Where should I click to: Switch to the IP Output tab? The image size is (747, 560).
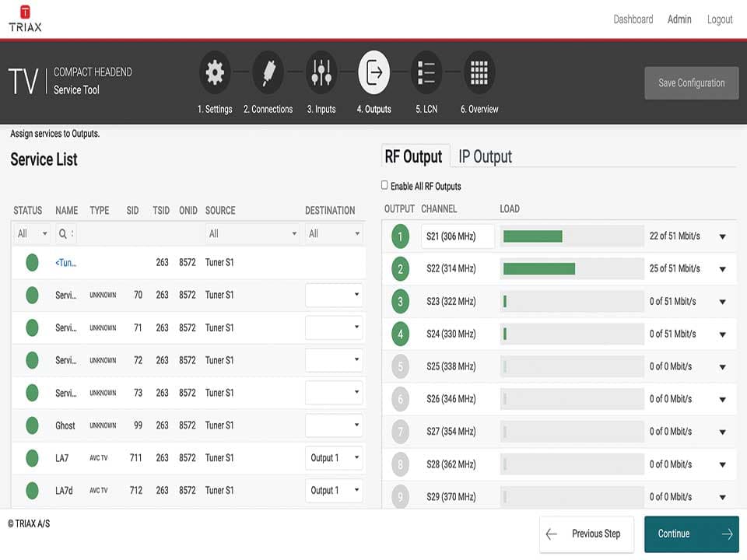(485, 157)
